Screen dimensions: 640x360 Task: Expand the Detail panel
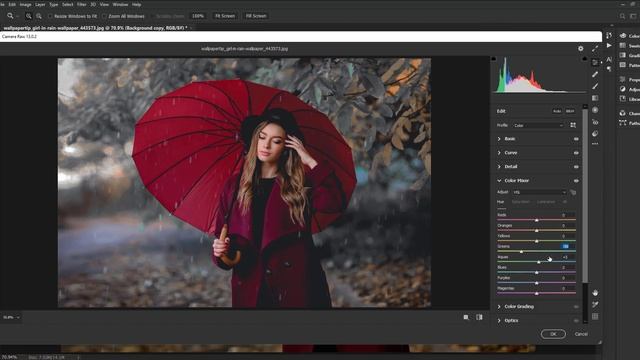coord(499,167)
